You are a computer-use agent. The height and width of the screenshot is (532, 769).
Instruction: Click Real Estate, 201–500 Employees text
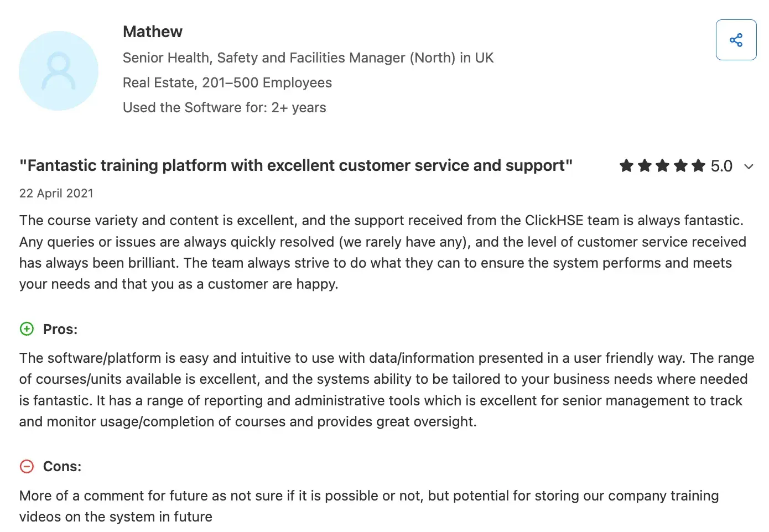[227, 82]
